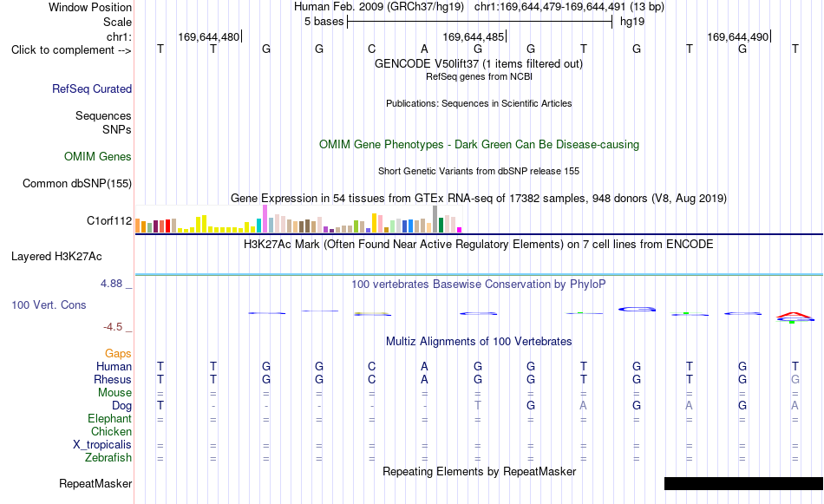The width and height of the screenshot is (824, 504).
Task: Click the C1orf112 GTEx expression bar chart
Action: 298,219
